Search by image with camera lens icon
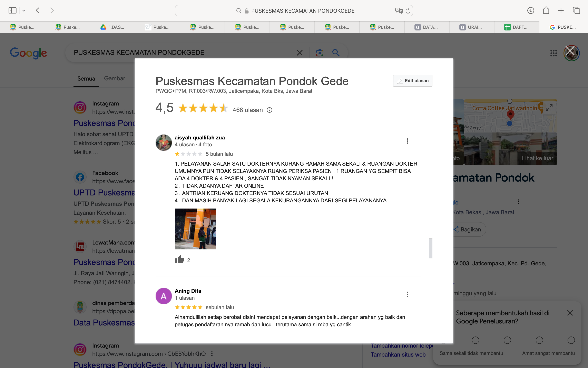Image resolution: width=588 pixels, height=368 pixels. tap(320, 53)
